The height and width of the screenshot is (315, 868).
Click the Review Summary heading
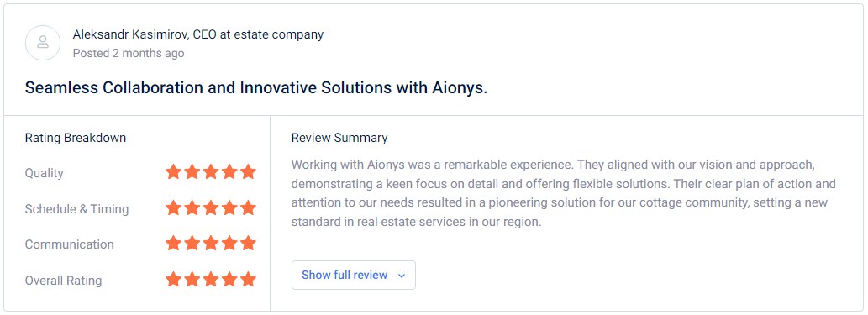[x=339, y=138]
